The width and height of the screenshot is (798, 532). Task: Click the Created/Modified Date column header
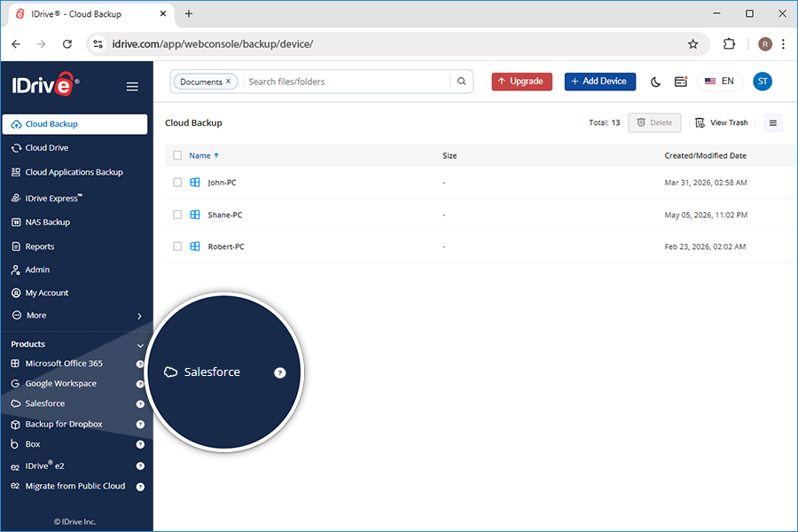click(706, 156)
